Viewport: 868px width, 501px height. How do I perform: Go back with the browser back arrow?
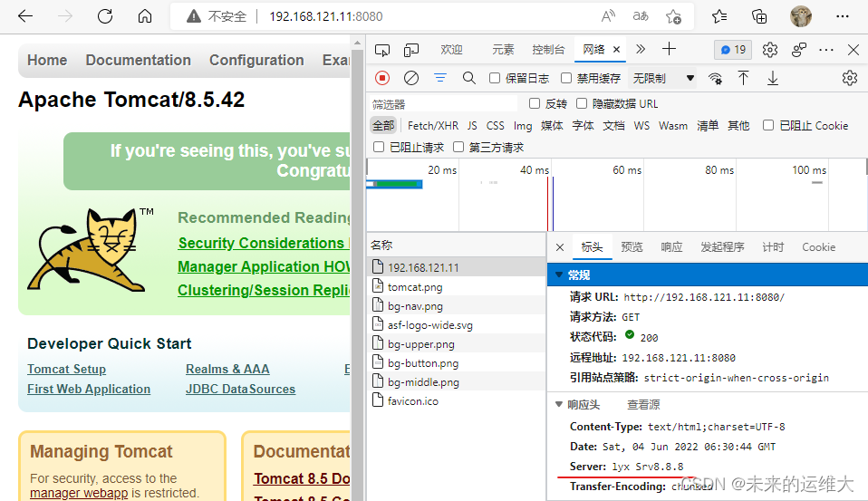[x=25, y=16]
